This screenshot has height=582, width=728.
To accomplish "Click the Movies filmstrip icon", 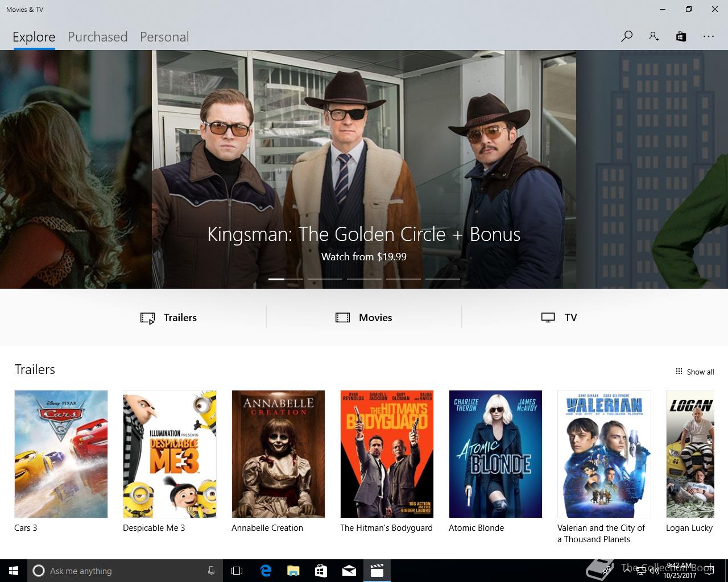I will tap(342, 318).
